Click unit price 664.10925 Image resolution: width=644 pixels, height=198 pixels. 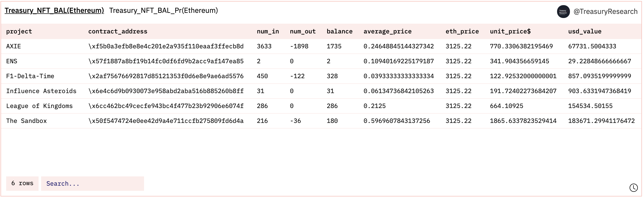click(x=507, y=106)
